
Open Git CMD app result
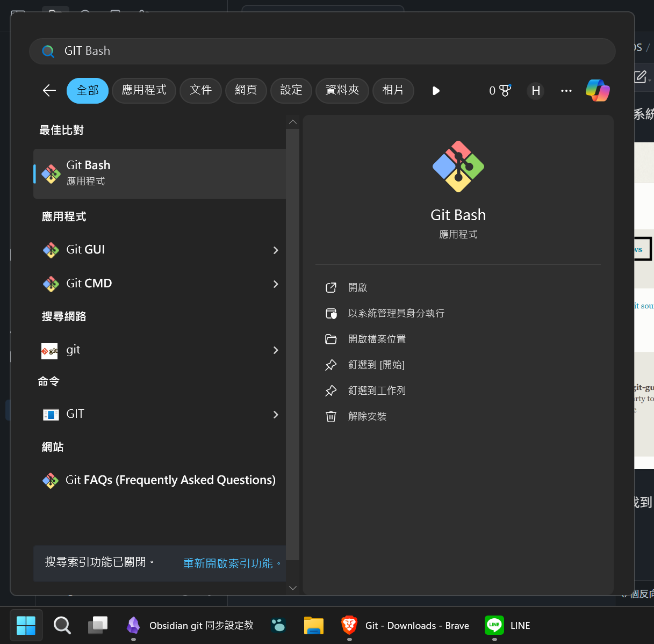coord(160,284)
